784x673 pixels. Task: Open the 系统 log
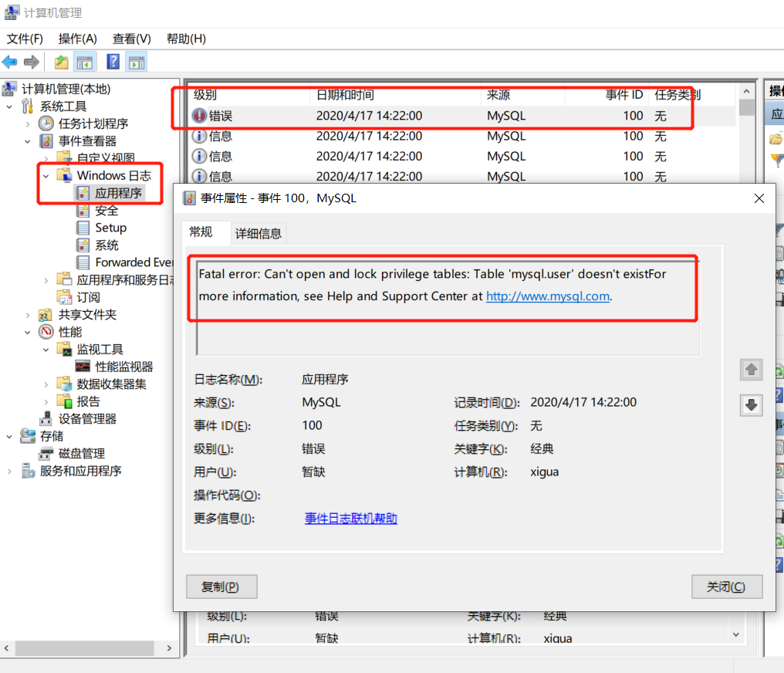point(106,245)
